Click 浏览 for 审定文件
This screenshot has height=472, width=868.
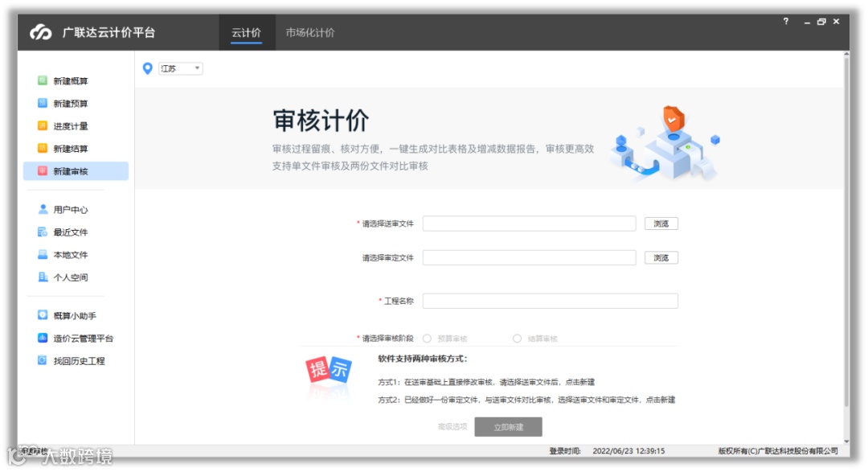pyautogui.click(x=661, y=257)
